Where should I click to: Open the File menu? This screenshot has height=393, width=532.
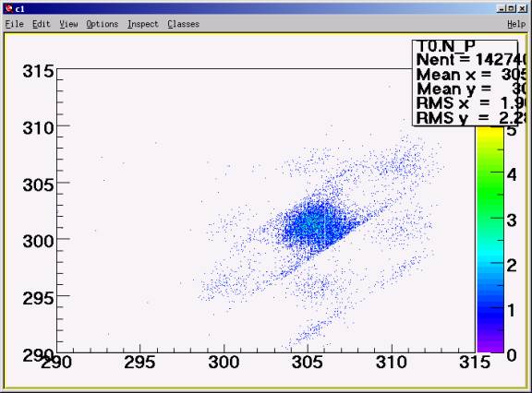(15, 24)
